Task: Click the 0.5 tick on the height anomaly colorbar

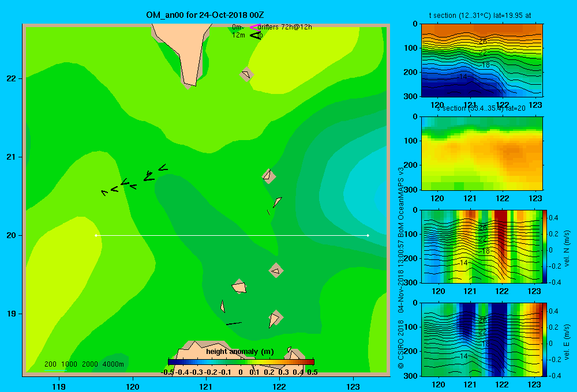Action: tap(312, 372)
